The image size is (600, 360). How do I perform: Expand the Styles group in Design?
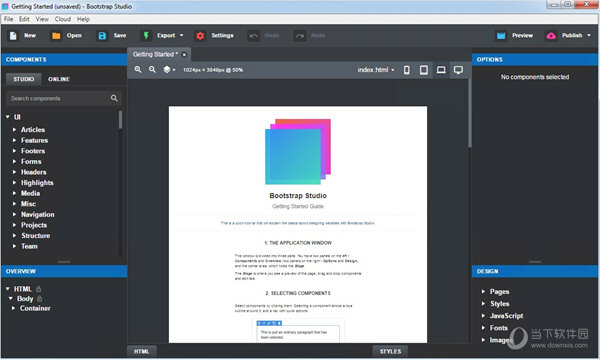coord(483,303)
